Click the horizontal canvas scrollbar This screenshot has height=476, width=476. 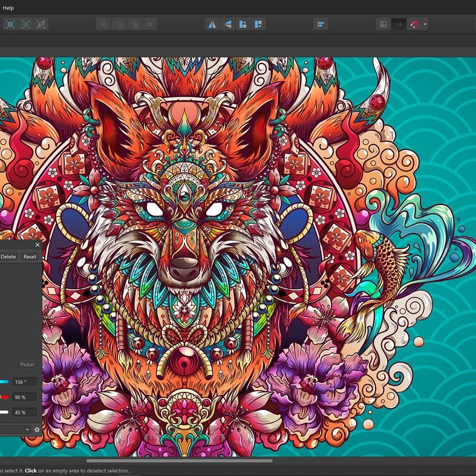178,461
